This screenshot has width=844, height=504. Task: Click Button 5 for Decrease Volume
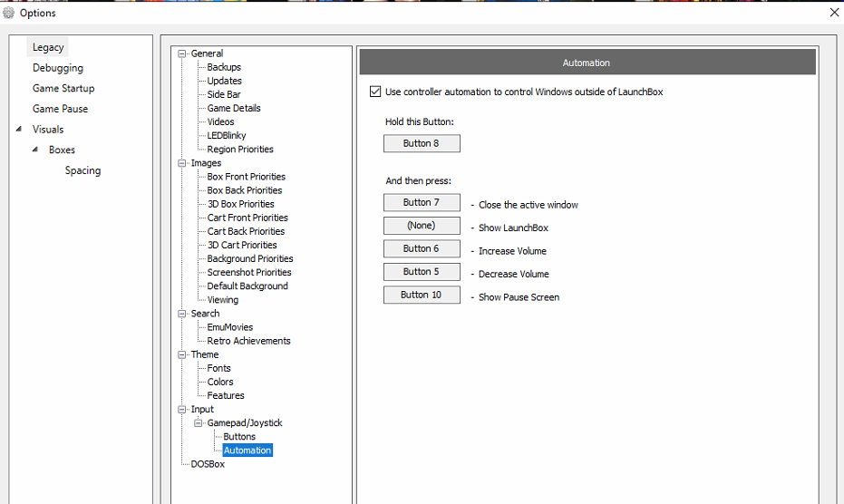pyautogui.click(x=422, y=272)
